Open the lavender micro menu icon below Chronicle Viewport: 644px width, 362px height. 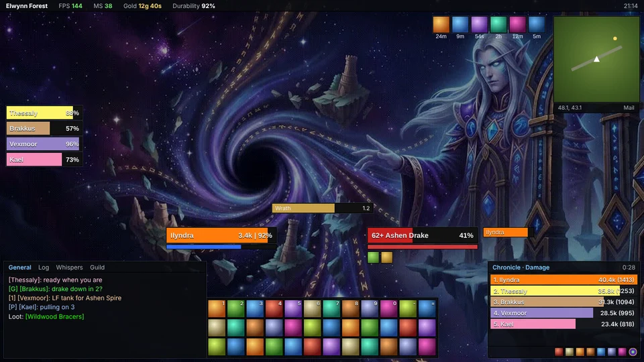(x=612, y=352)
